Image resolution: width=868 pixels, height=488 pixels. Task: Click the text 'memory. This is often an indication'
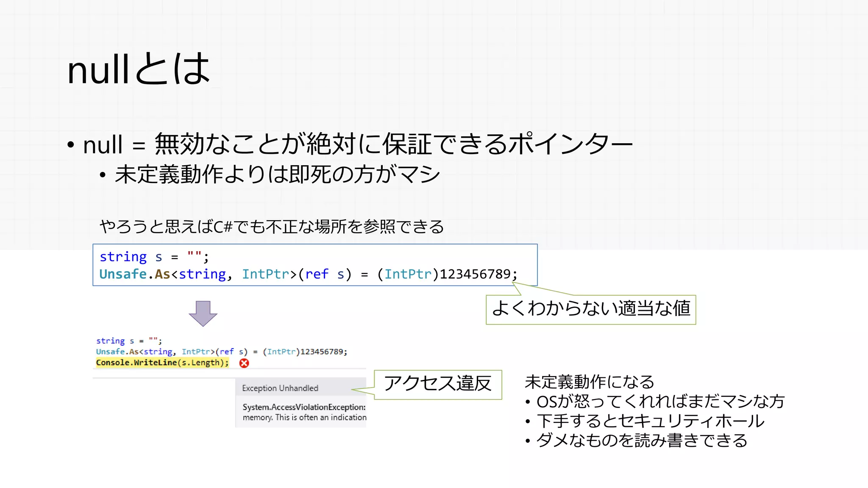304,417
